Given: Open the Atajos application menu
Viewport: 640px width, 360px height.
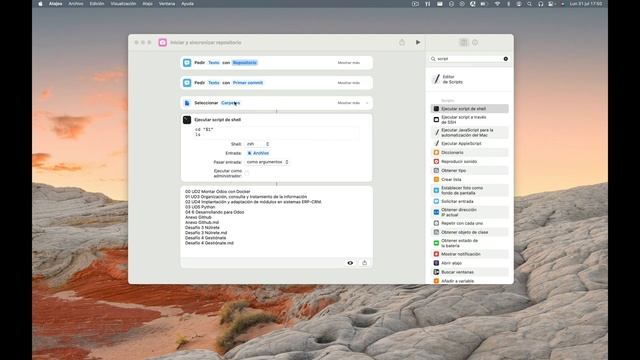Looking at the screenshot, I should [x=56, y=4].
